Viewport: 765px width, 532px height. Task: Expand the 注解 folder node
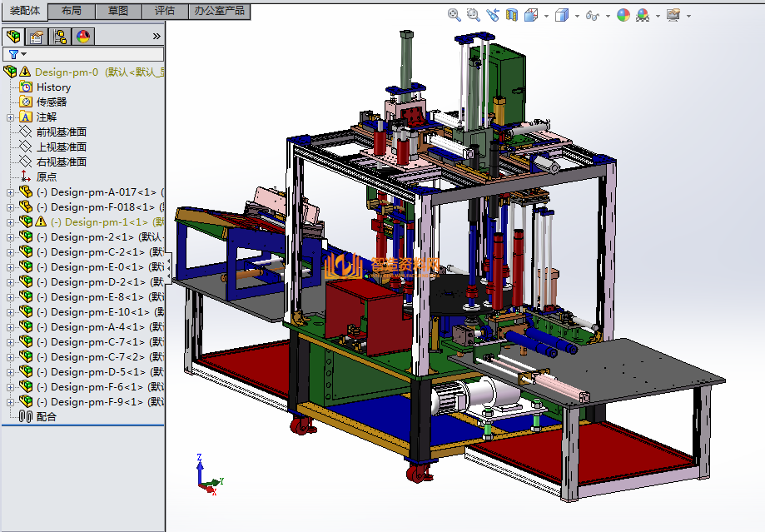click(11, 117)
